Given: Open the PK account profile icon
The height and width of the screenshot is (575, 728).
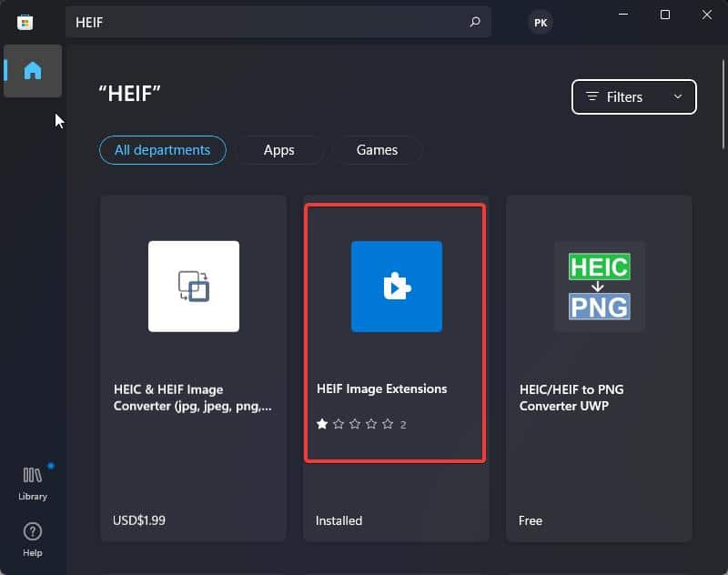Looking at the screenshot, I should (541, 22).
